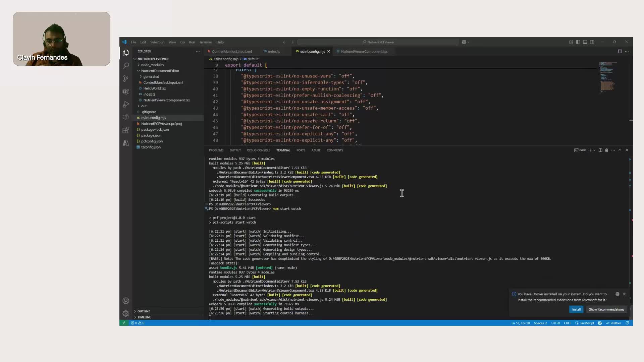Toggle bottom panel layout button

585,42
